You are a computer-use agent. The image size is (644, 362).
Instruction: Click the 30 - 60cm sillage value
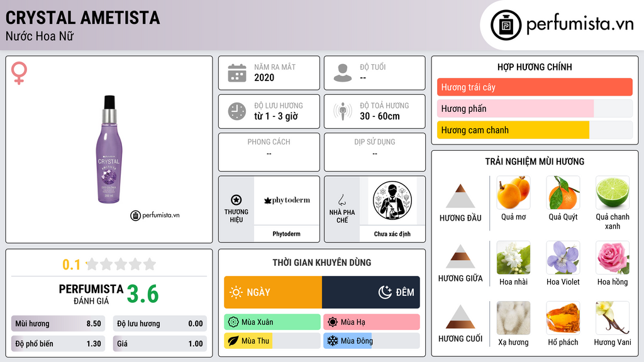point(380,116)
